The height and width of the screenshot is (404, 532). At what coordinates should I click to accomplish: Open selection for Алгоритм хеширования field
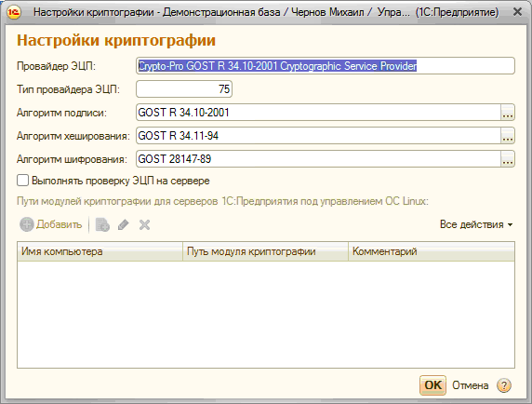(508, 136)
